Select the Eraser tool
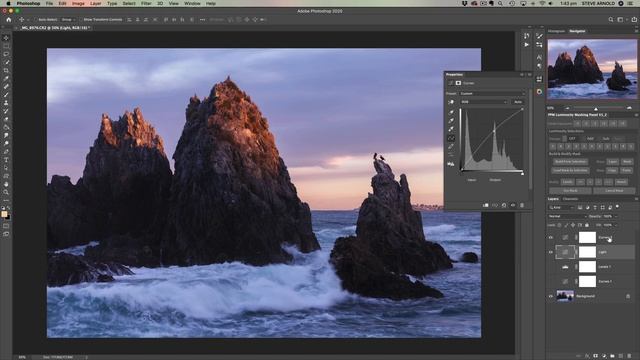The height and width of the screenshot is (360, 640). [6, 119]
